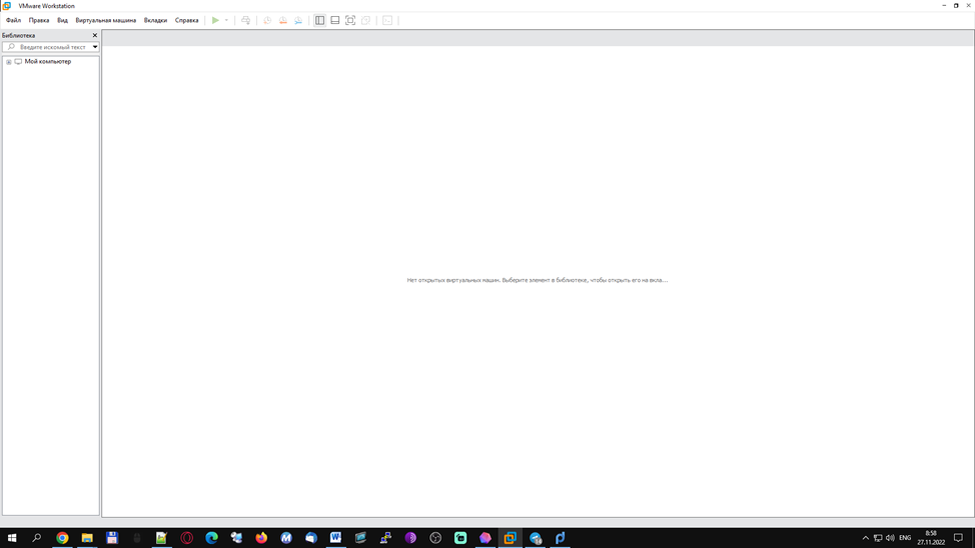Open Firefox from the taskbar
This screenshot has height=548, width=975.
(261, 537)
